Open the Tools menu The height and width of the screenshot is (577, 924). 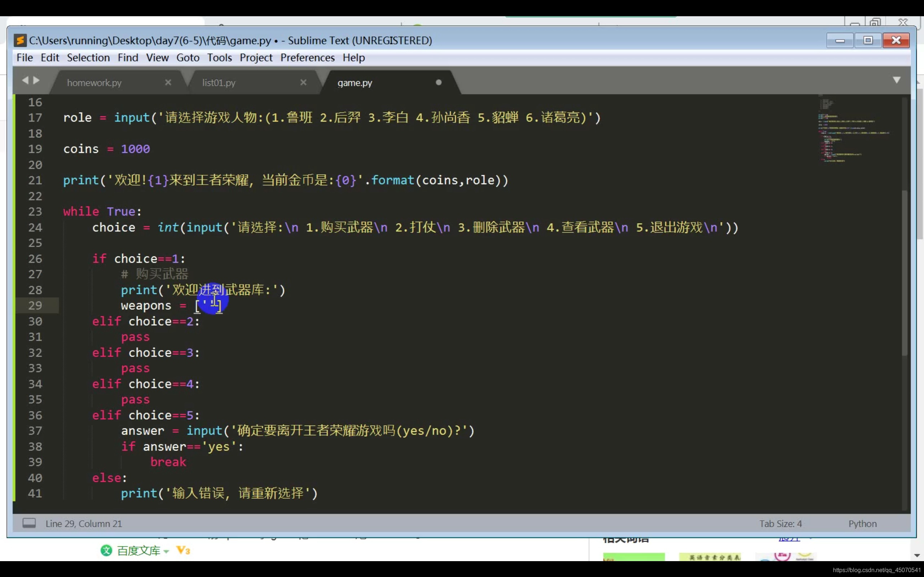pos(219,58)
